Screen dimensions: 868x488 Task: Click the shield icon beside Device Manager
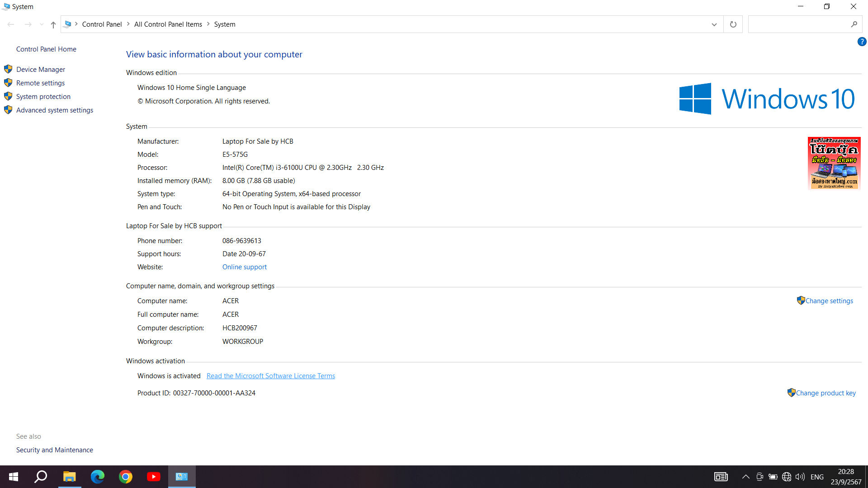pyautogui.click(x=8, y=69)
